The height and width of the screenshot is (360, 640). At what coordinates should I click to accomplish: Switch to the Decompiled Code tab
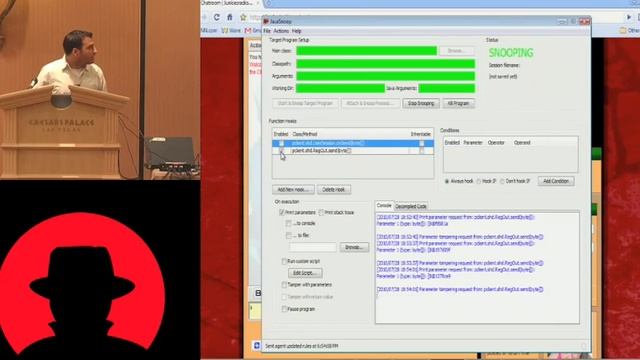click(411, 206)
